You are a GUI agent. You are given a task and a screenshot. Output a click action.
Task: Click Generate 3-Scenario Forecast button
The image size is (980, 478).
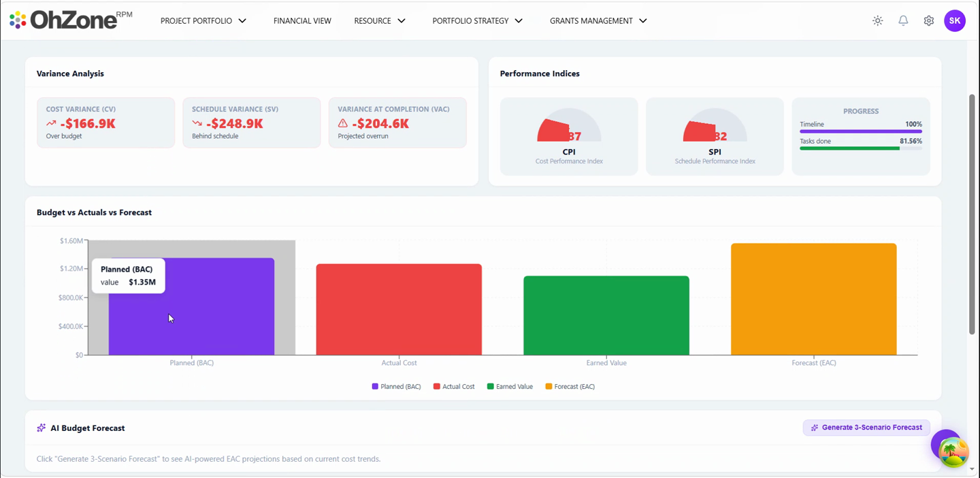(x=866, y=428)
